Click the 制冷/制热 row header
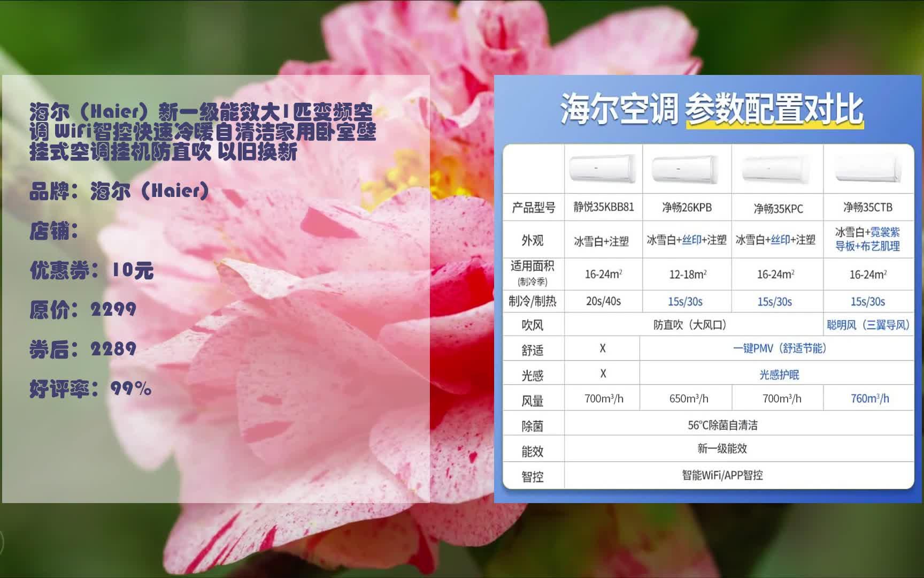924x578 pixels. point(533,301)
